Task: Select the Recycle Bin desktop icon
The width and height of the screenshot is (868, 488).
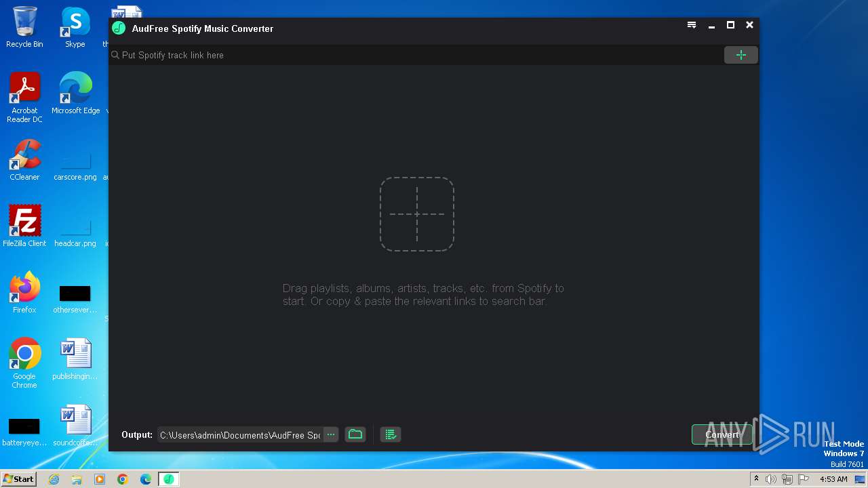Action: pyautogui.click(x=24, y=27)
